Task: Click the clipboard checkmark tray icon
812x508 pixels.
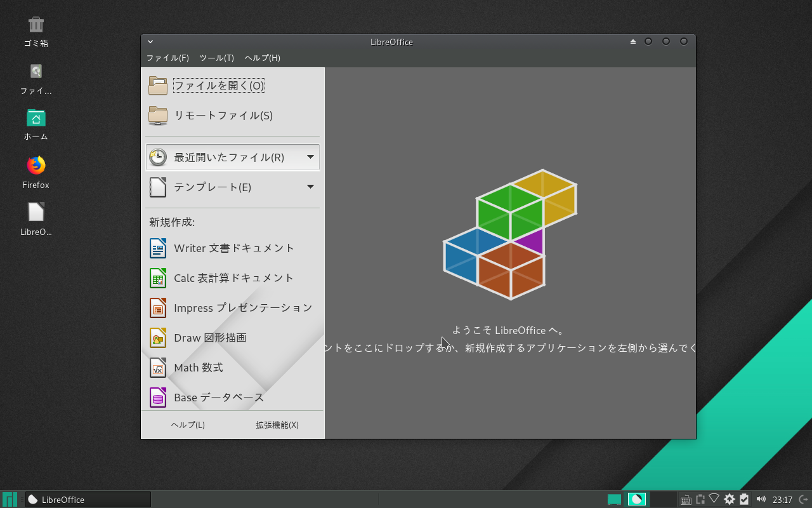Action: click(745, 500)
